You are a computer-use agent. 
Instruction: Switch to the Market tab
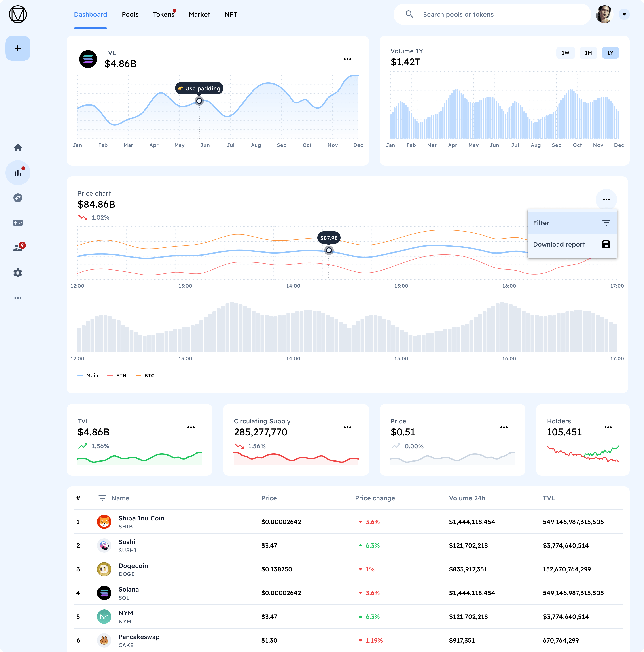[199, 14]
